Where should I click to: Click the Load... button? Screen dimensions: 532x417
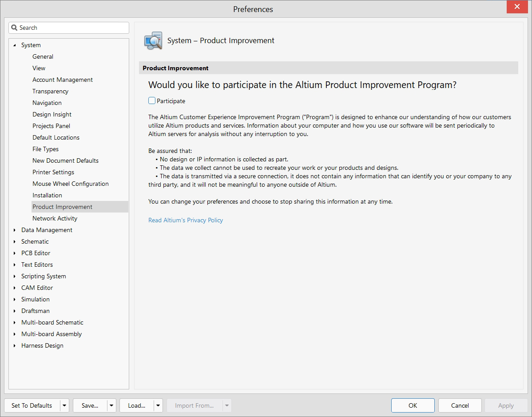coord(137,405)
